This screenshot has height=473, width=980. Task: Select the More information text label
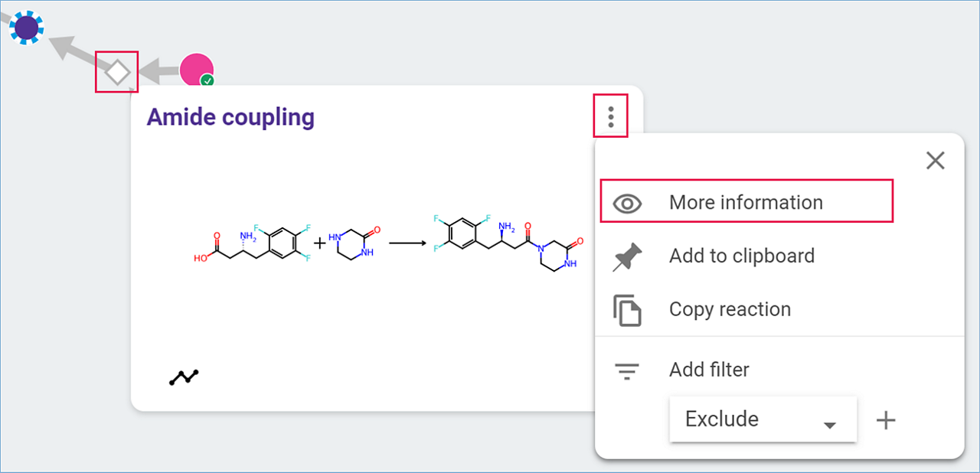pos(746,202)
